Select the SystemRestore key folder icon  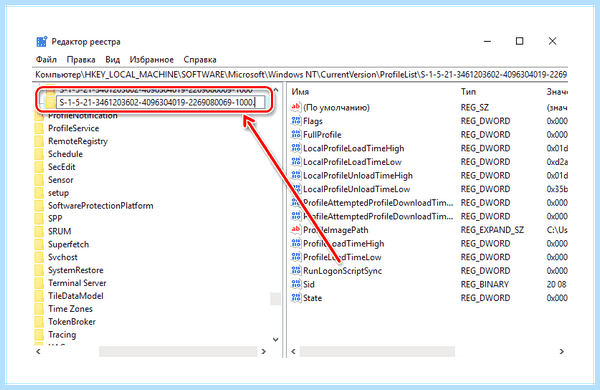pos(39,270)
